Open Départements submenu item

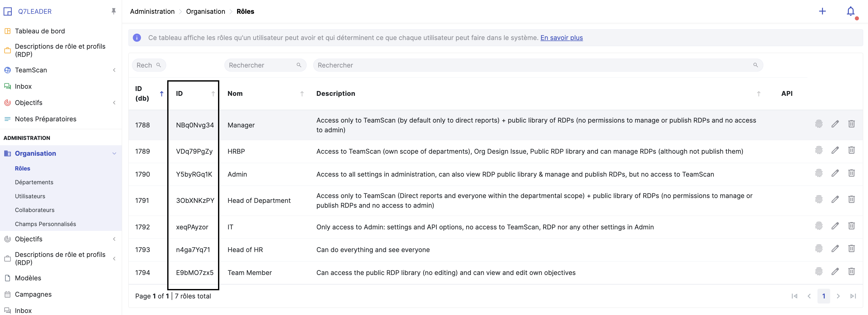tap(34, 182)
